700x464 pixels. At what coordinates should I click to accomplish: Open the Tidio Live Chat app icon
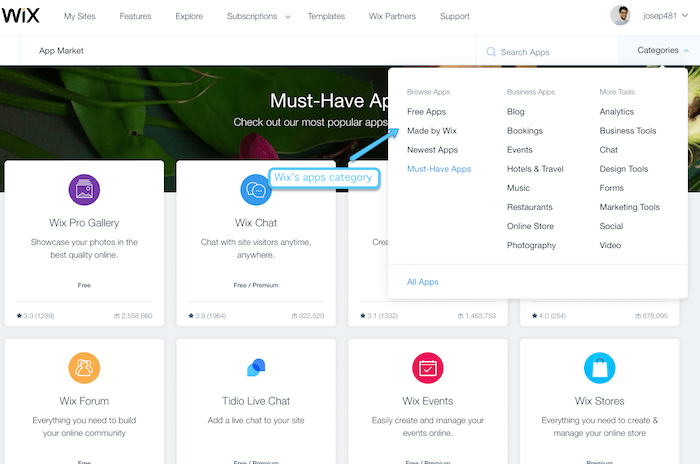[x=256, y=368]
